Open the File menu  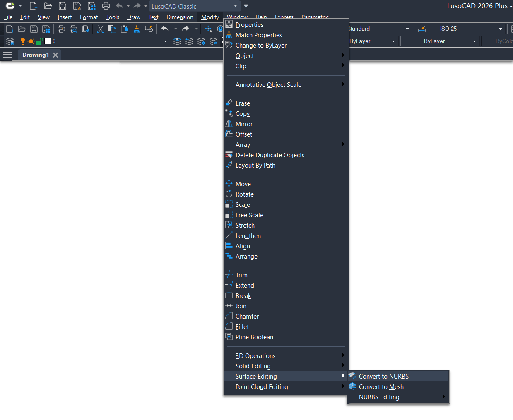8,17
